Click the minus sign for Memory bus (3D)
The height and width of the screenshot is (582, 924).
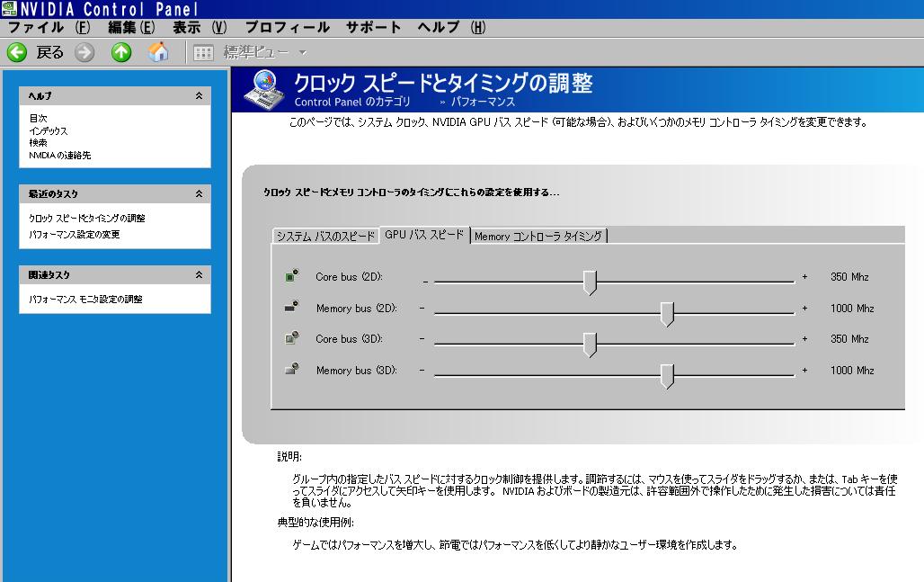[422, 371]
